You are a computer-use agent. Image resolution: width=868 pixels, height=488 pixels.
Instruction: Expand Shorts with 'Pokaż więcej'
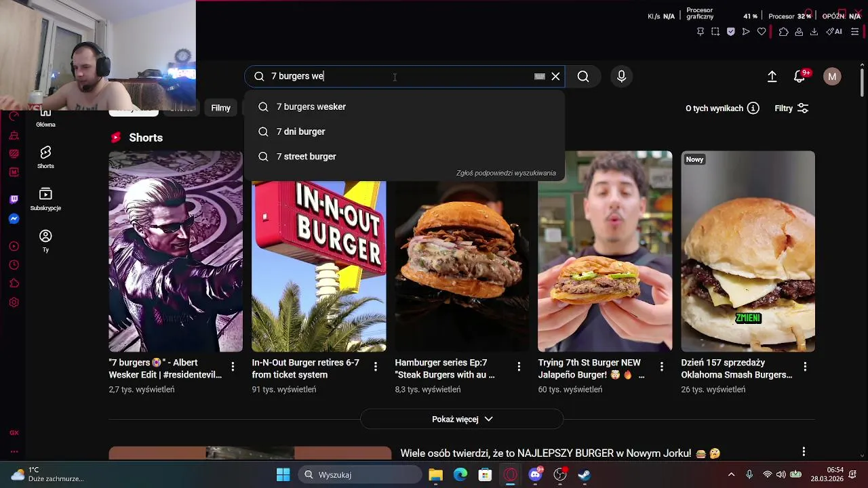click(462, 420)
